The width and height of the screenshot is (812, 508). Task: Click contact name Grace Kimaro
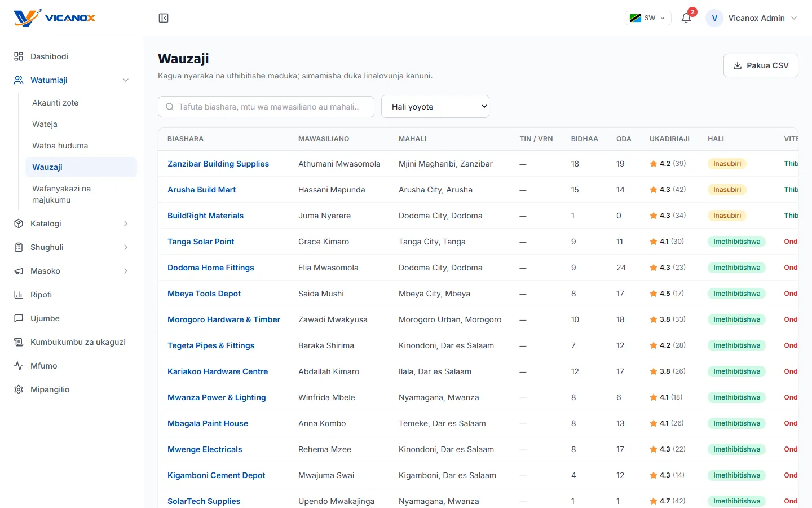[x=324, y=242]
